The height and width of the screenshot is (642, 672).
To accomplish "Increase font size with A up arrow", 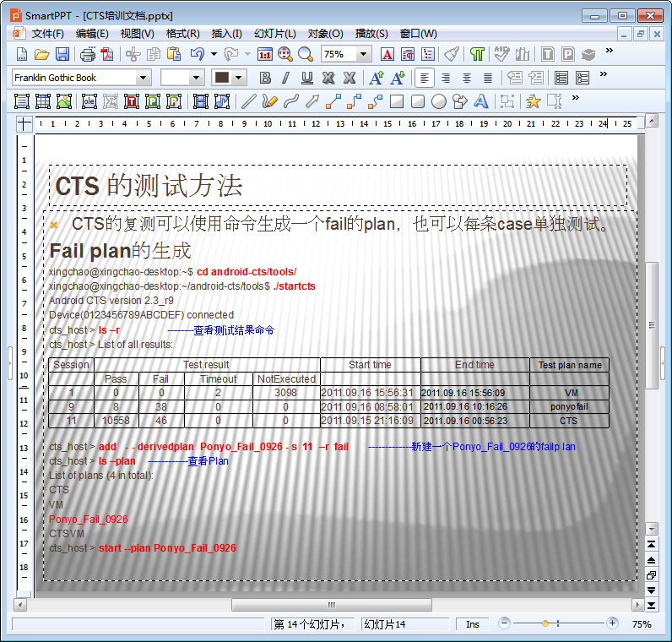I will tap(377, 78).
